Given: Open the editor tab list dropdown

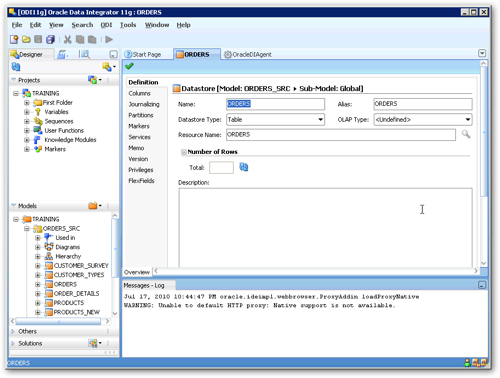Looking at the screenshot, I should coord(482,53).
